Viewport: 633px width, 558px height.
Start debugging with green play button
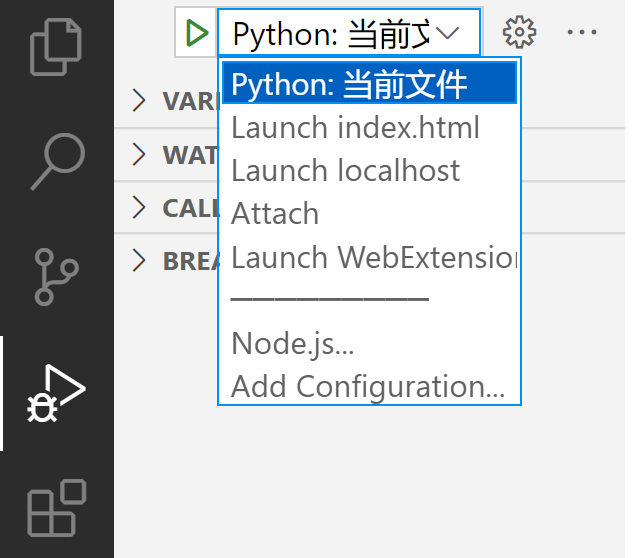(197, 33)
